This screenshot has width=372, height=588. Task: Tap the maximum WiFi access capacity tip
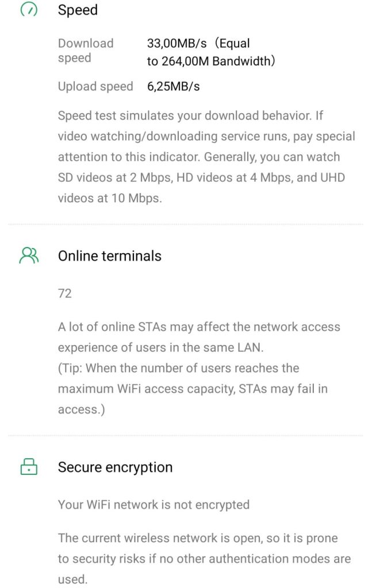[193, 389]
